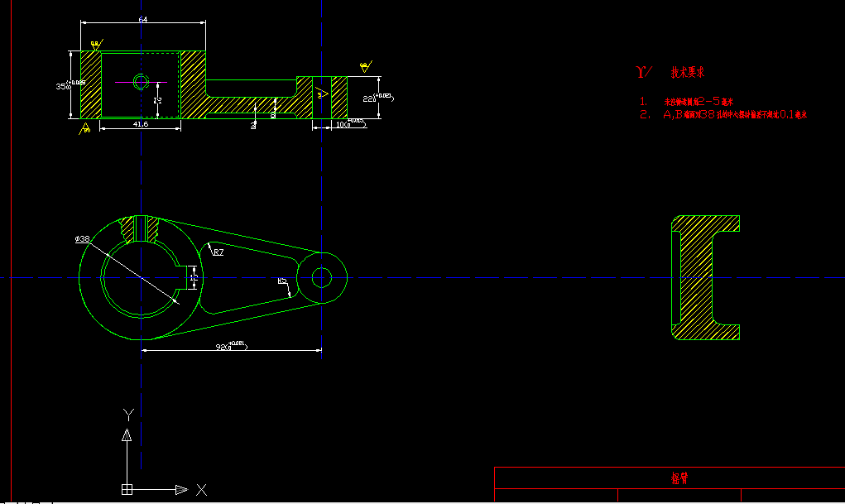Select the yellow roughness symbol above the right boss

tap(366, 67)
